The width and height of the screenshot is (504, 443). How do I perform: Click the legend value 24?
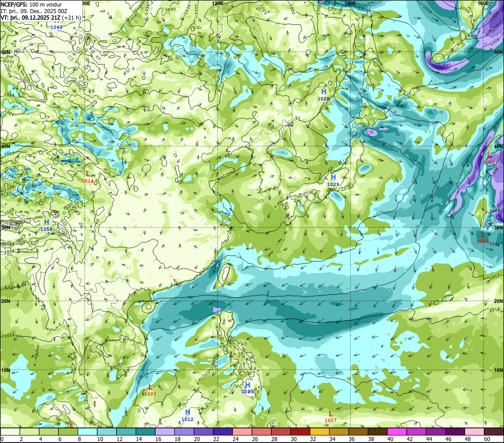pos(235,439)
